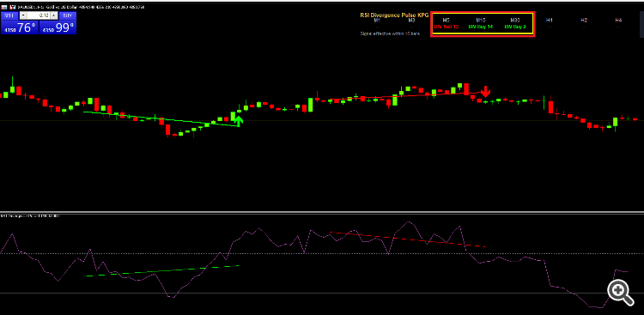The height and width of the screenshot is (315, 644).
Task: Click the green DIV Buy 2 signal
Action: [515, 27]
